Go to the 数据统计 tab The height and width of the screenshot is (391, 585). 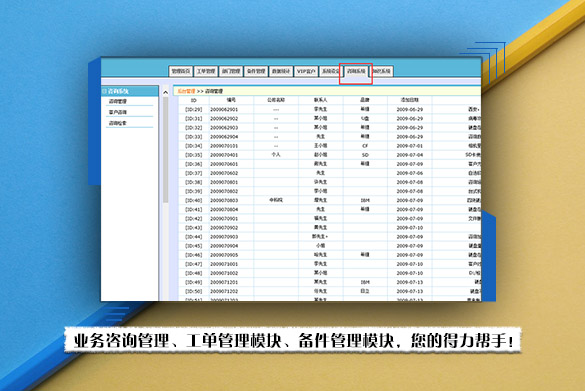click(x=281, y=71)
